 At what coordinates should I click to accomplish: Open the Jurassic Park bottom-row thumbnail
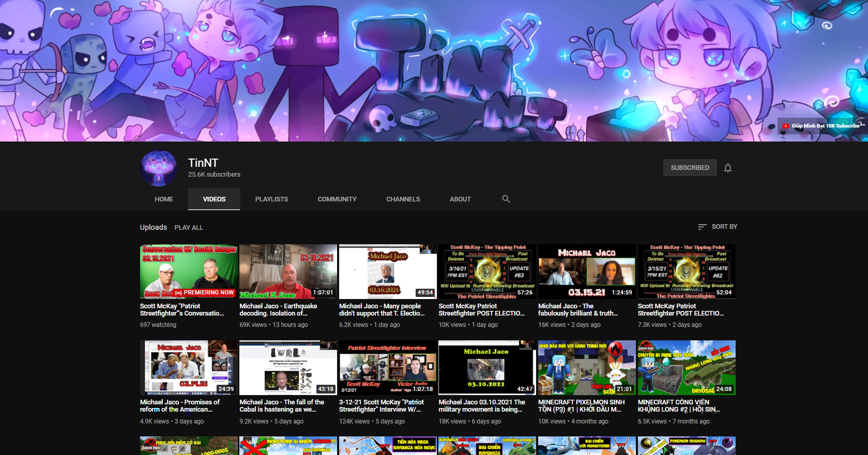coord(189,446)
